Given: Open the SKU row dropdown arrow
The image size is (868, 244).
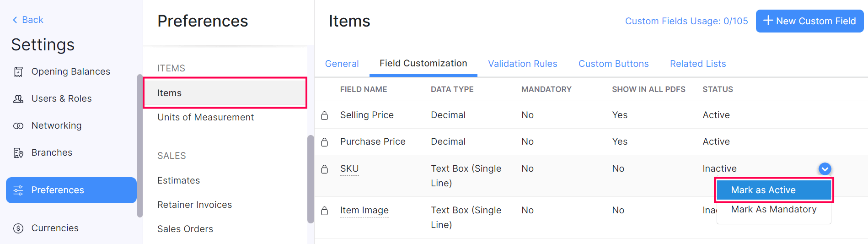Looking at the screenshot, I should coord(825,169).
